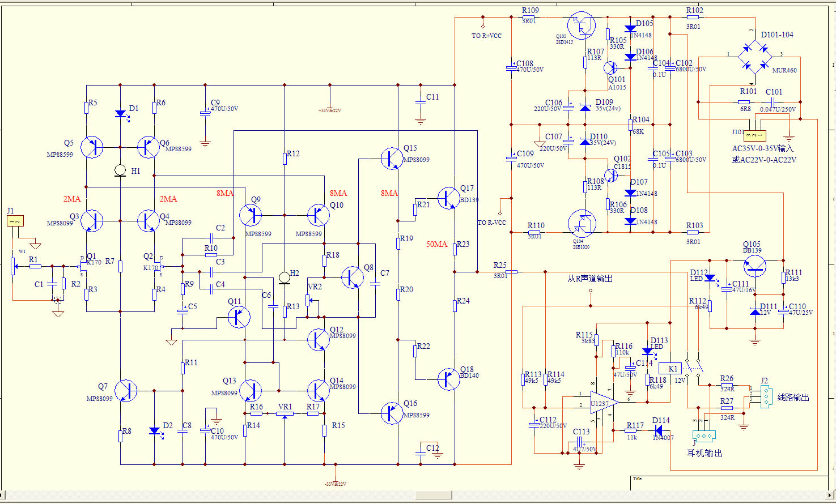Click the D110 zener diode symbol

[x=585, y=141]
